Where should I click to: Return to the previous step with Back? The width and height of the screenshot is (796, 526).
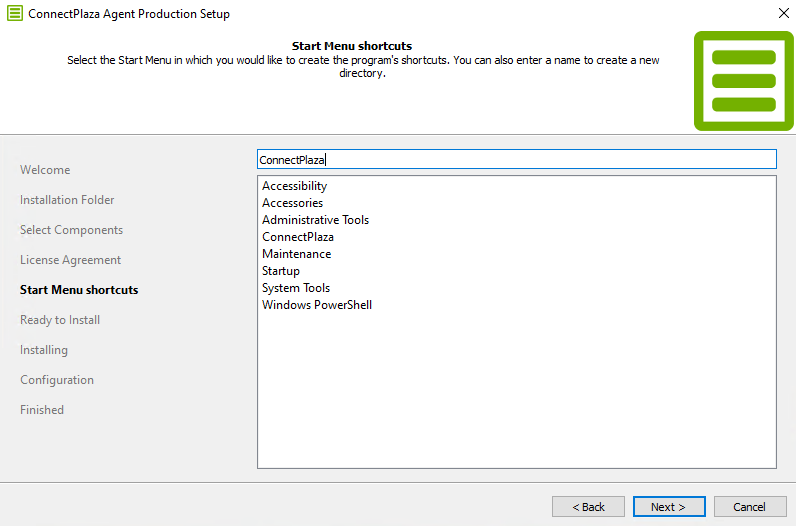(588, 507)
